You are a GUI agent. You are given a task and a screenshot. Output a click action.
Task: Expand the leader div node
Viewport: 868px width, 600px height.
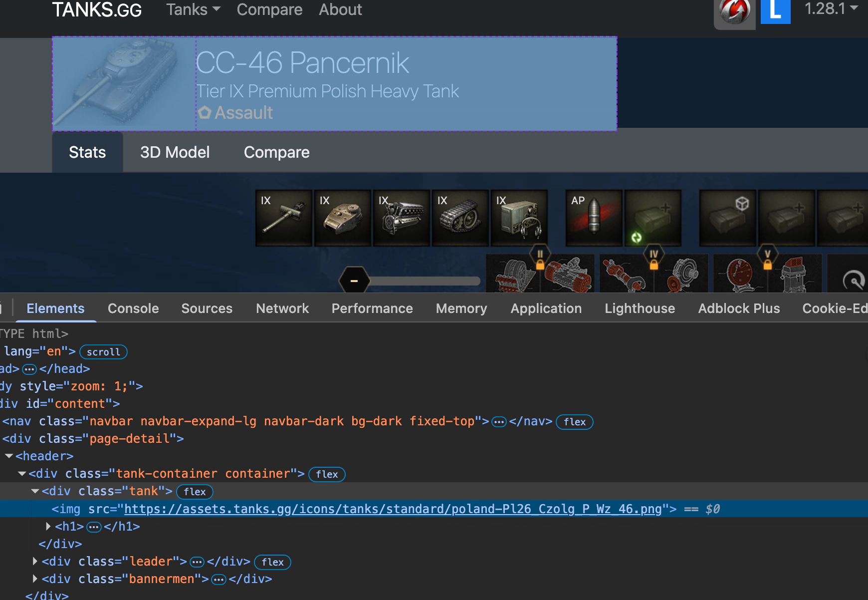click(x=35, y=562)
